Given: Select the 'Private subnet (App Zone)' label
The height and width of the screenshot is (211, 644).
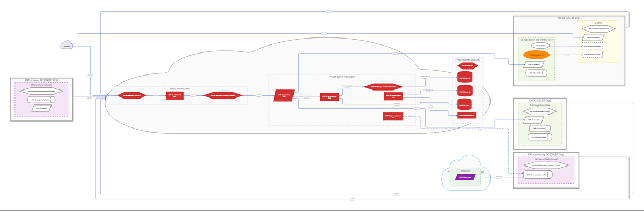Looking at the screenshot, I should pyautogui.click(x=342, y=77).
